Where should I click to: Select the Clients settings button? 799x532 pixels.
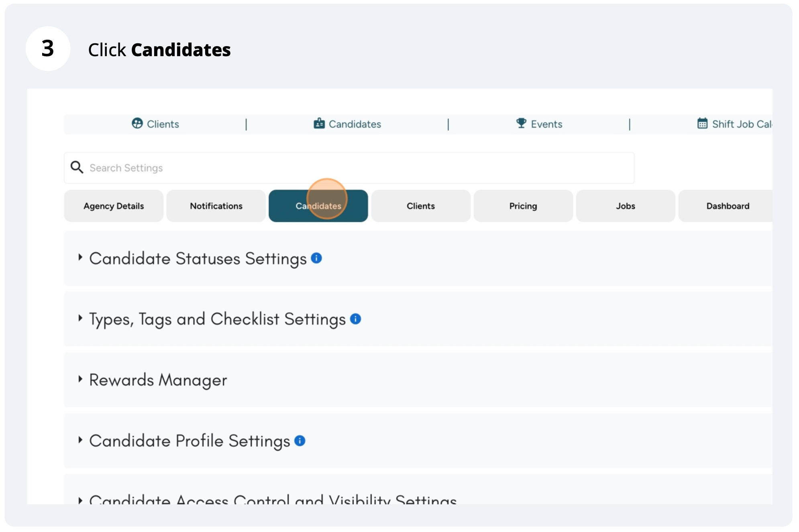(420, 206)
